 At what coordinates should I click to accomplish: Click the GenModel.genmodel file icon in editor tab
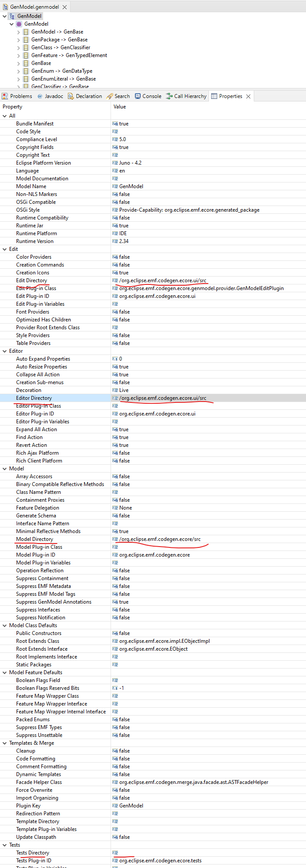[x=5, y=7]
